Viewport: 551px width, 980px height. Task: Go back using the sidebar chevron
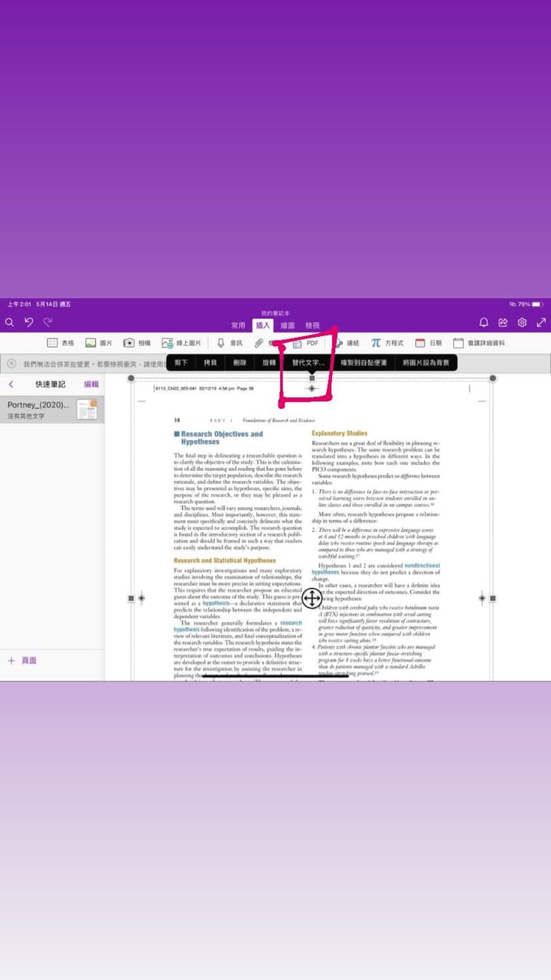(x=11, y=384)
